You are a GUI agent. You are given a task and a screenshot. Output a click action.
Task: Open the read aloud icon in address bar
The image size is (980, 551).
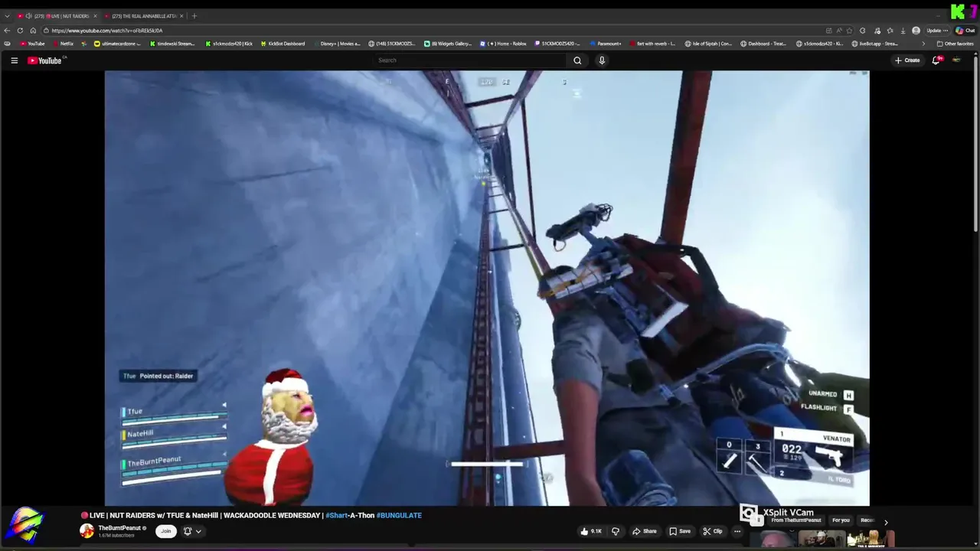coord(839,31)
